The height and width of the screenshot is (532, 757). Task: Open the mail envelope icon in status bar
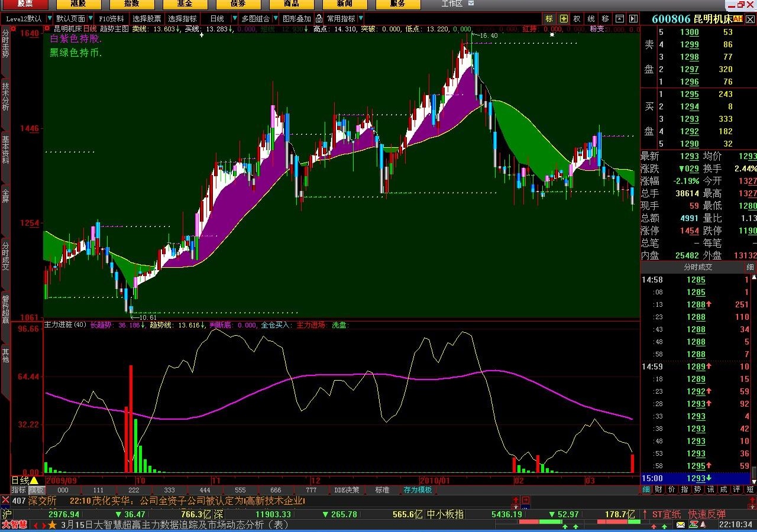(681, 525)
